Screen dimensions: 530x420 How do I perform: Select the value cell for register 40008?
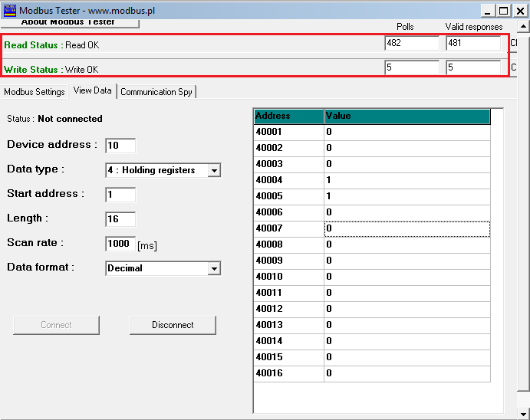click(407, 244)
